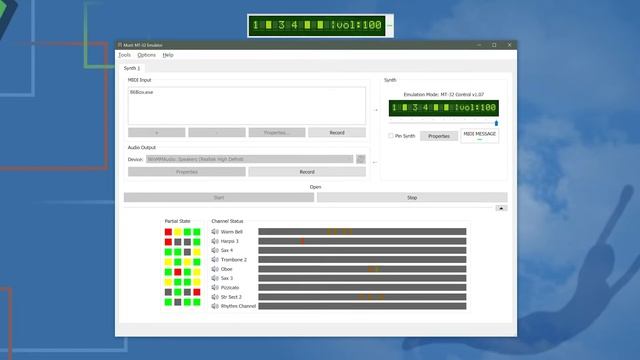The image size is (640, 360).
Task: Click the floating LCD display above the window
Action: [x=317, y=25]
